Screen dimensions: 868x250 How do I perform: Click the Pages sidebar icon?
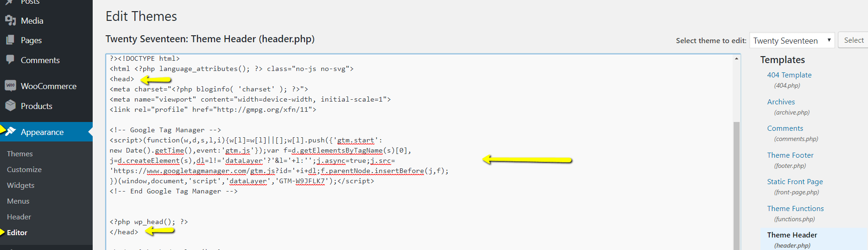click(x=10, y=40)
